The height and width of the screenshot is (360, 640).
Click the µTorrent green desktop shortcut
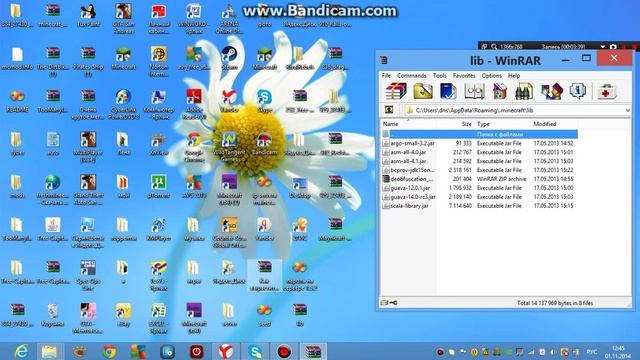(158, 186)
